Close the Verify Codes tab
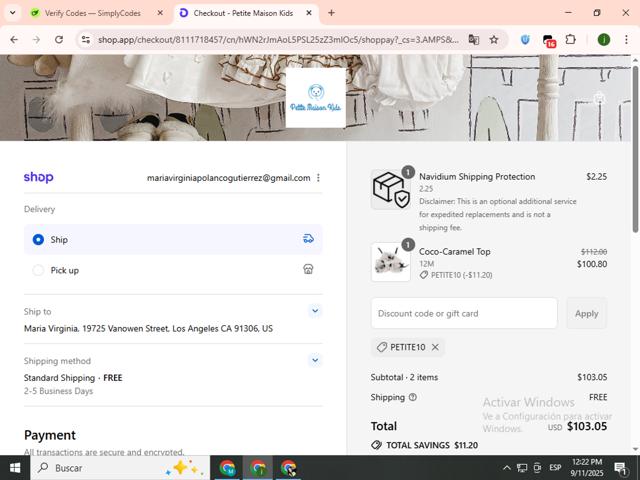Screen dimensions: 640x480 click(160, 13)
